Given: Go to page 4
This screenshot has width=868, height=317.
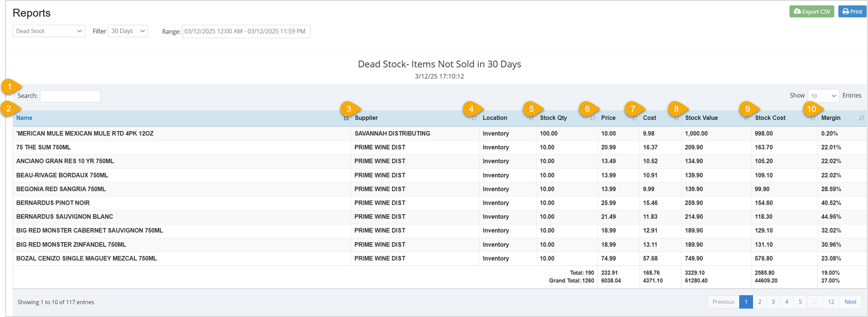Looking at the screenshot, I should click(x=786, y=302).
